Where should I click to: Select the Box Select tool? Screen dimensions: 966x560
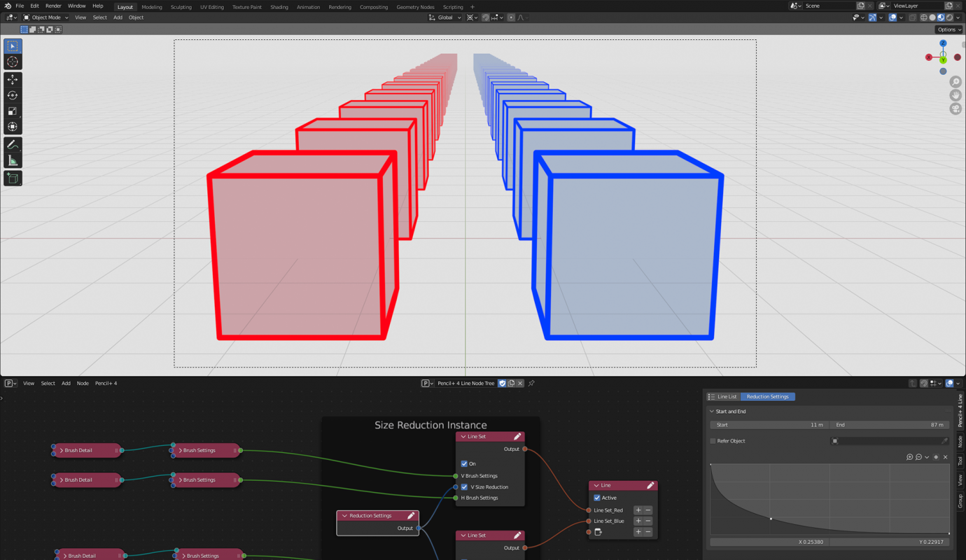pyautogui.click(x=12, y=45)
